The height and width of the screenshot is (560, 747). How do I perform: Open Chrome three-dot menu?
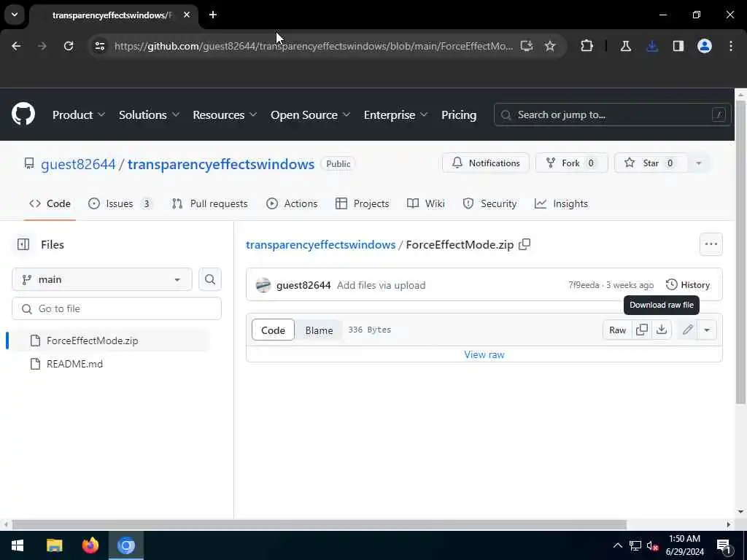[731, 46]
